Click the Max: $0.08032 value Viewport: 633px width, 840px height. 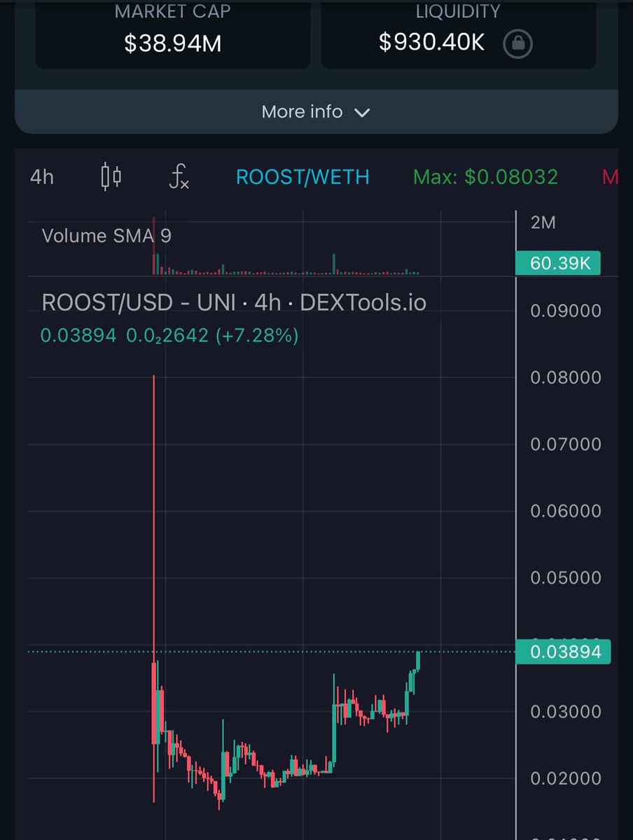click(486, 177)
